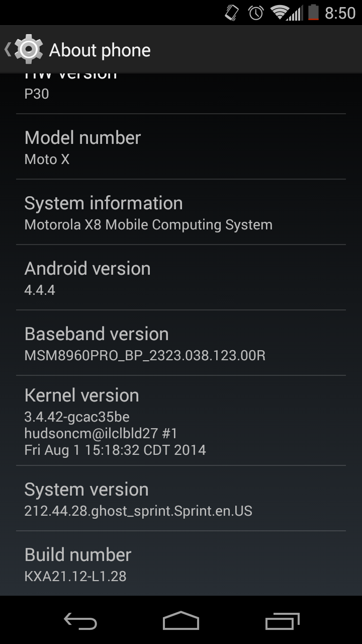Tap the Android back navigation button

pos(80,621)
